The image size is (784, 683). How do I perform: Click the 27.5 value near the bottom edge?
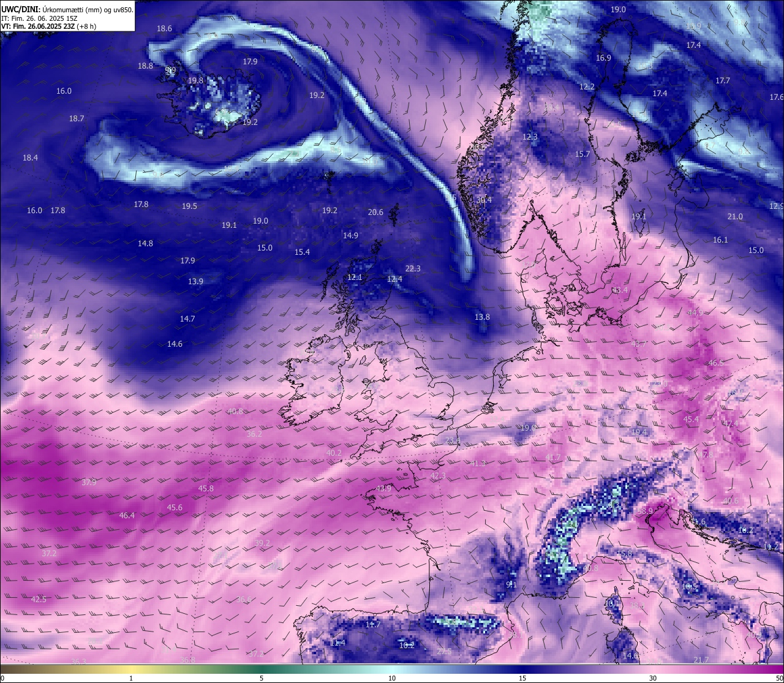pos(444,651)
